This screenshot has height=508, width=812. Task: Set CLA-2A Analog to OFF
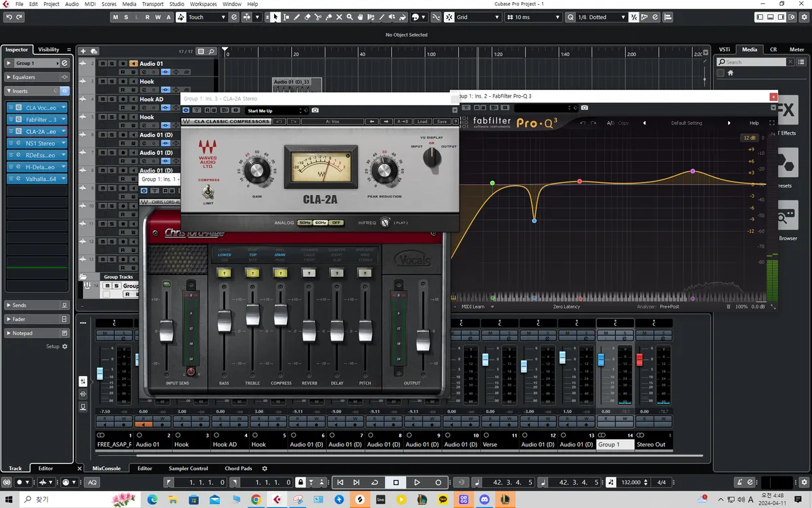[336, 222]
